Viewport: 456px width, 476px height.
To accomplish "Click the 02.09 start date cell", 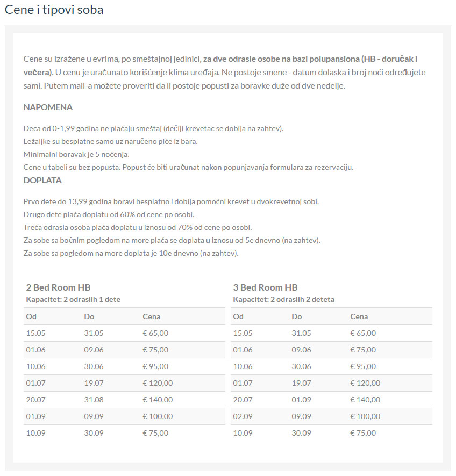I will coord(243,416).
